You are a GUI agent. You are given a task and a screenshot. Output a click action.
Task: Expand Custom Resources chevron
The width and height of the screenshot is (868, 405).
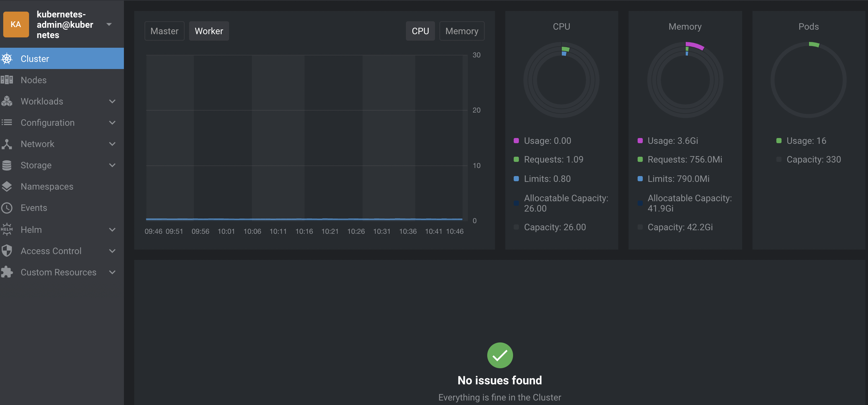[112, 272]
